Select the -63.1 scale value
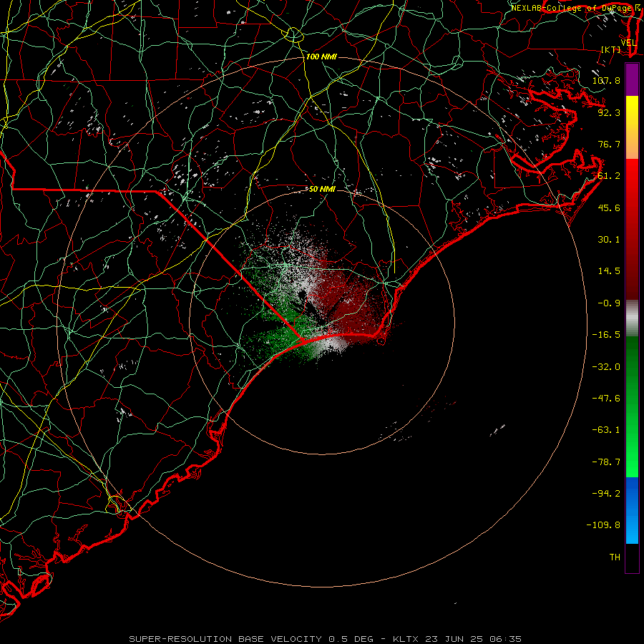This screenshot has height=644, width=644. [606, 430]
